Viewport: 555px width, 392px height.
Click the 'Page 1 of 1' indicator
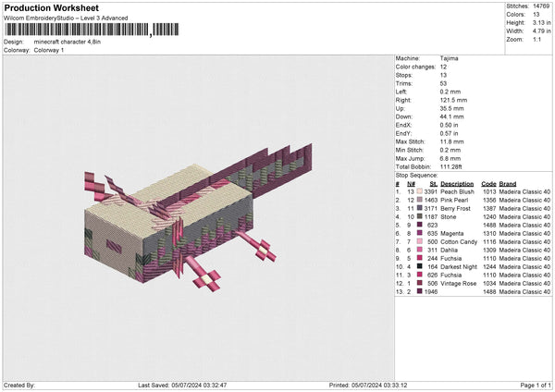point(536,385)
